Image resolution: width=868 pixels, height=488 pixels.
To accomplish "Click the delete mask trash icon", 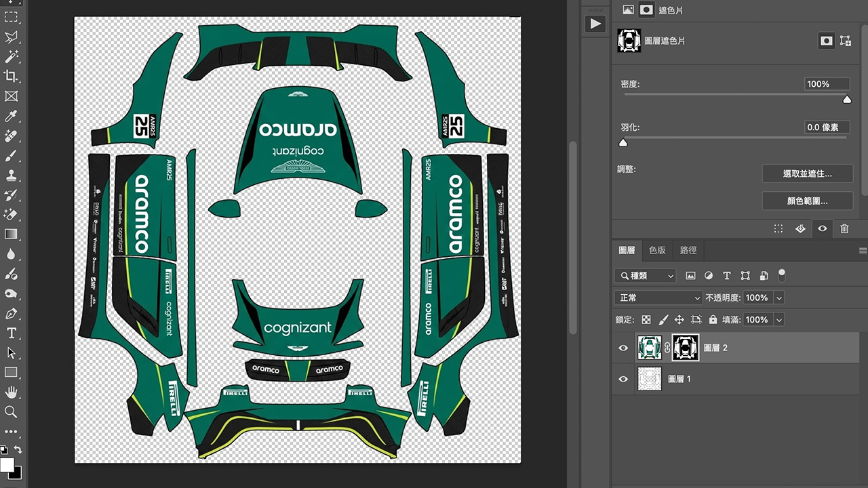I will [844, 229].
